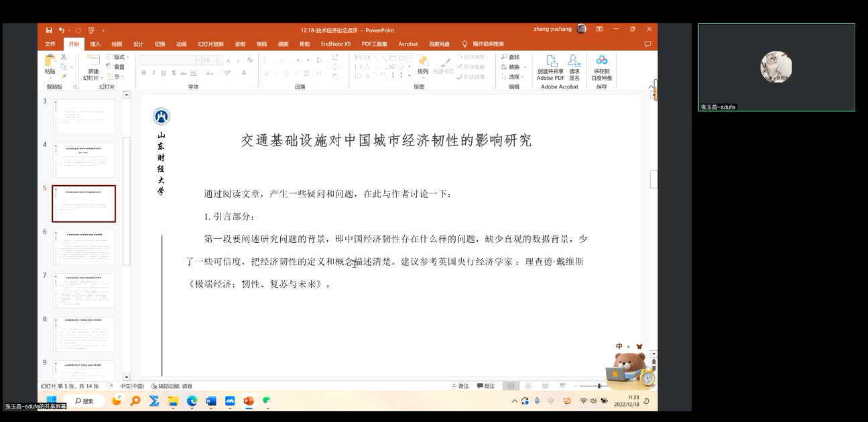Image resolution: width=868 pixels, height=422 pixels.
Task: Open PowerPoint from the Windows taskbar
Action: pos(249,401)
